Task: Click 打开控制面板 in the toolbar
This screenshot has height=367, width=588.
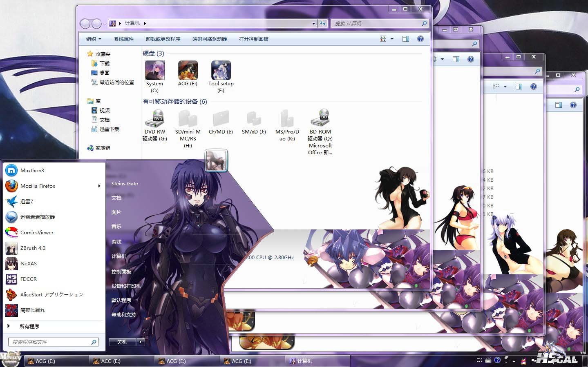Action: pyautogui.click(x=254, y=39)
